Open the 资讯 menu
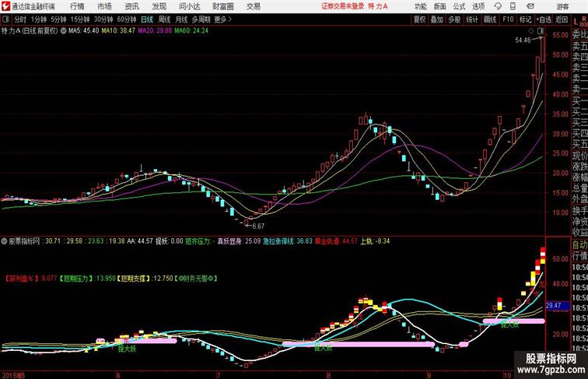The image size is (588, 379). click(x=131, y=6)
